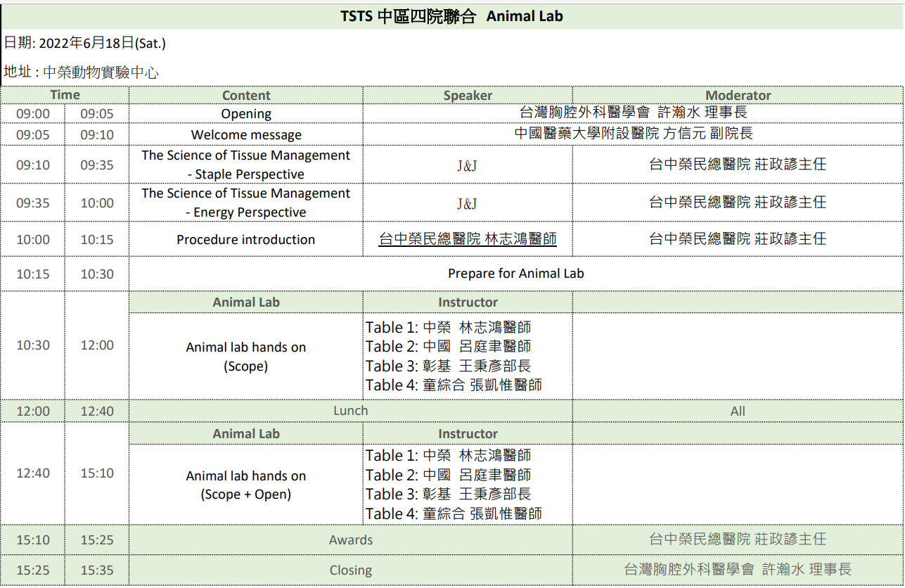This screenshot has height=588, width=905.
Task: Click the Speaker column header
Action: pos(468,95)
